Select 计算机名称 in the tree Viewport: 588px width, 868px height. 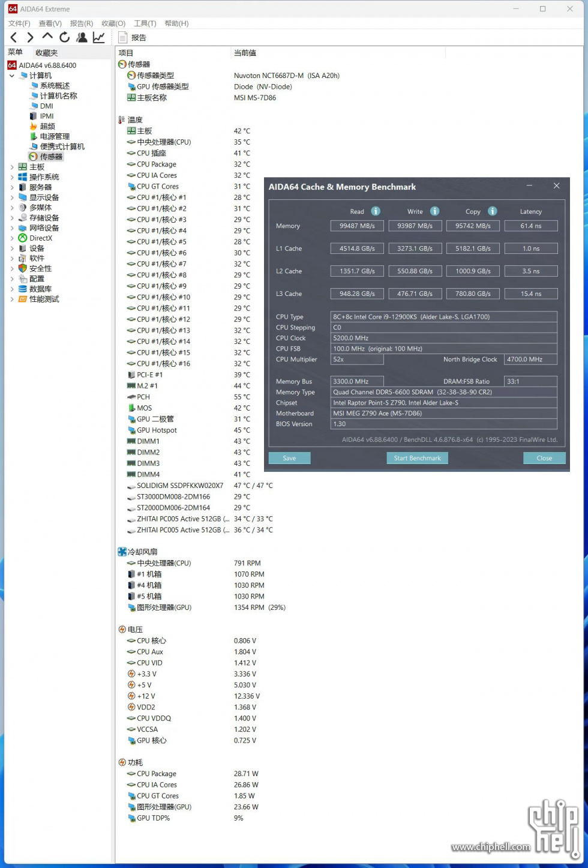53,96
